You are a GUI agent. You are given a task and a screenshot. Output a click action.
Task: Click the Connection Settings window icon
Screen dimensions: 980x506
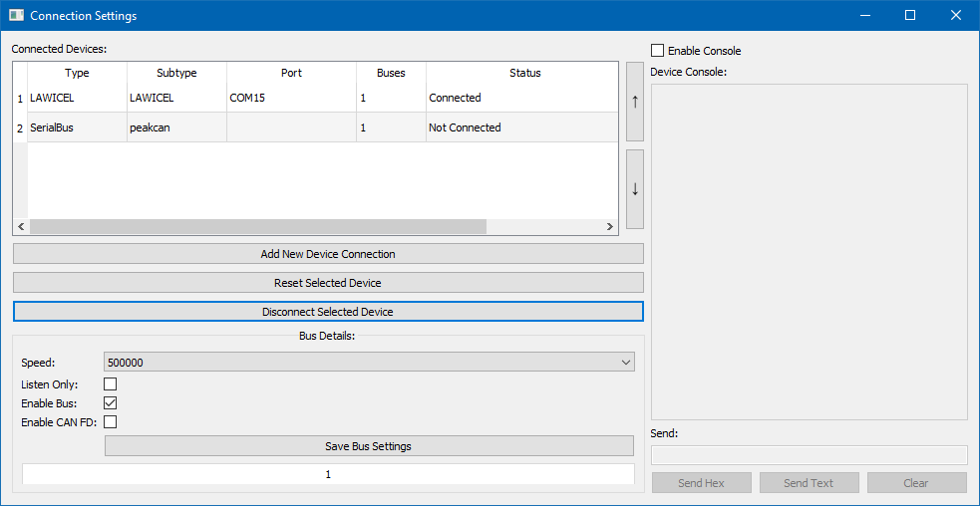pyautogui.click(x=16, y=16)
